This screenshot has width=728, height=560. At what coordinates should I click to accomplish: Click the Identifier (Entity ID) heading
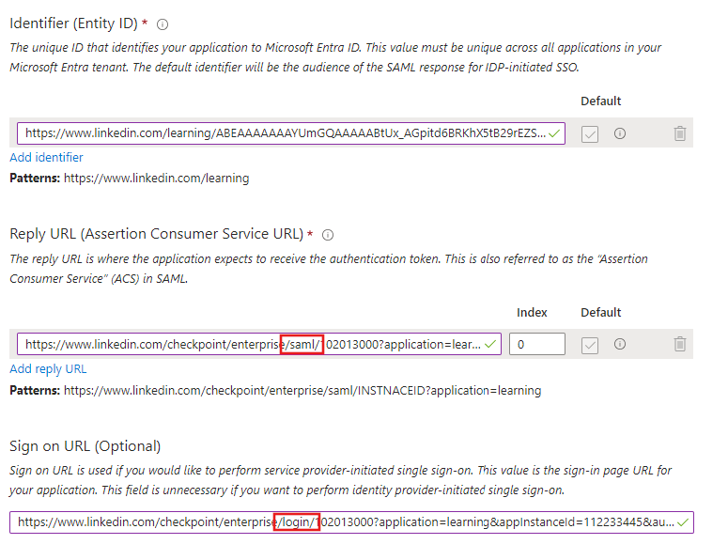coord(74,23)
